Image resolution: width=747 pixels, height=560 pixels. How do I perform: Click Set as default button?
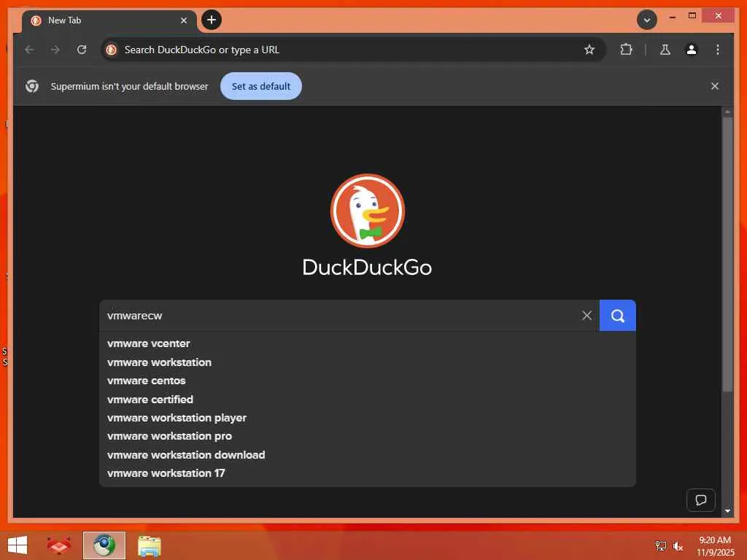261,86
